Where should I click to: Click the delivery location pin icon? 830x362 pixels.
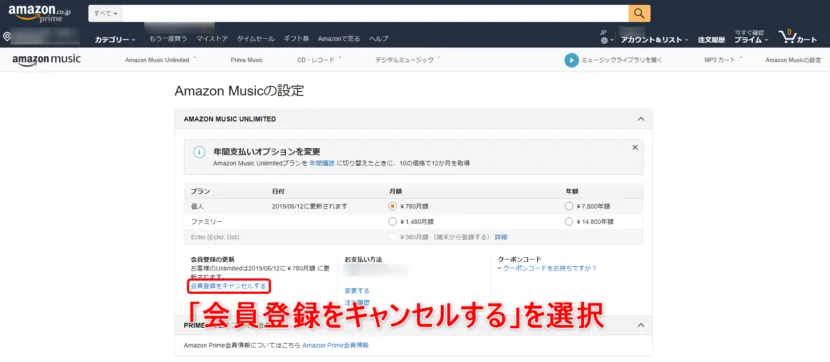click(x=7, y=37)
